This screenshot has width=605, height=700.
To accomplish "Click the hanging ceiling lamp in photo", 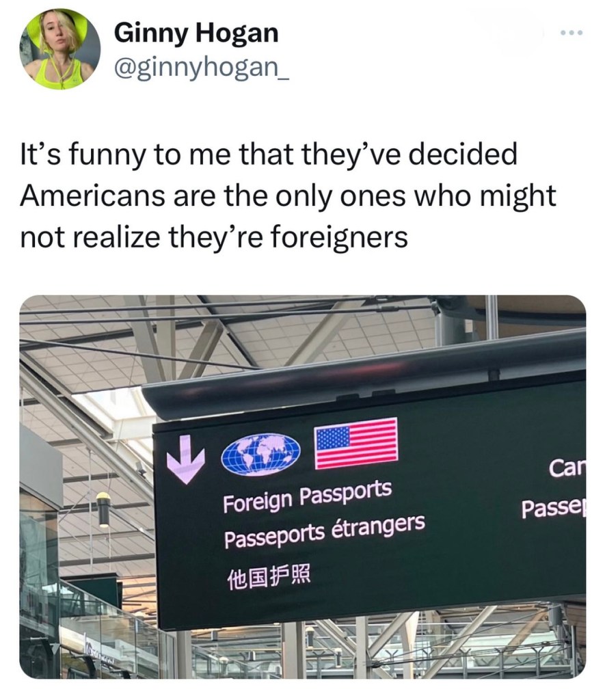I will [x=103, y=510].
